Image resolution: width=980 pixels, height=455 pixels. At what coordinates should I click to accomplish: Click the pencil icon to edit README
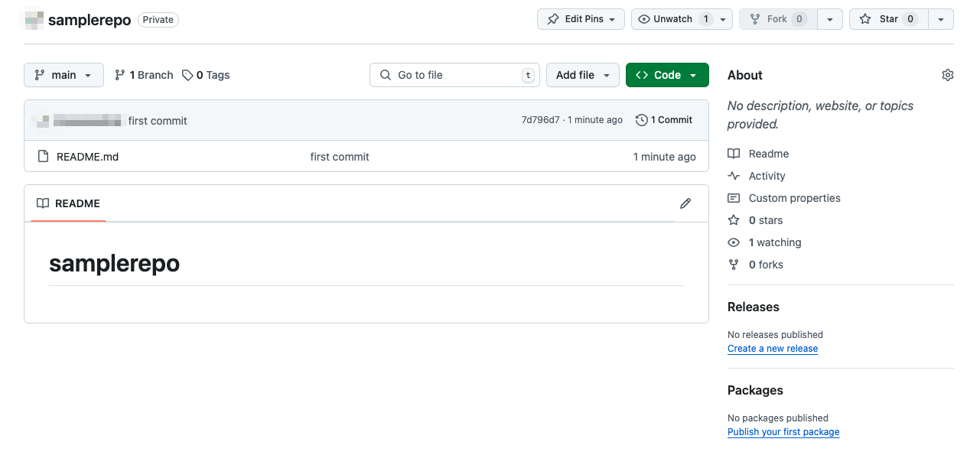[x=685, y=203]
